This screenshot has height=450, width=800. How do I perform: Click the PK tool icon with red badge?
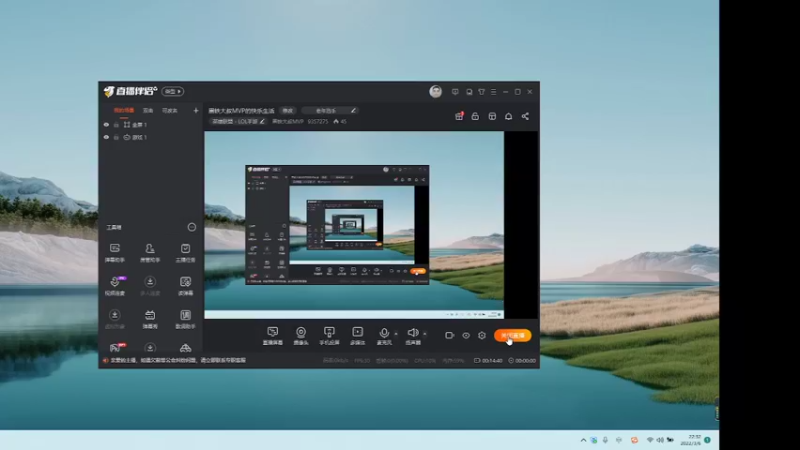[x=116, y=347]
